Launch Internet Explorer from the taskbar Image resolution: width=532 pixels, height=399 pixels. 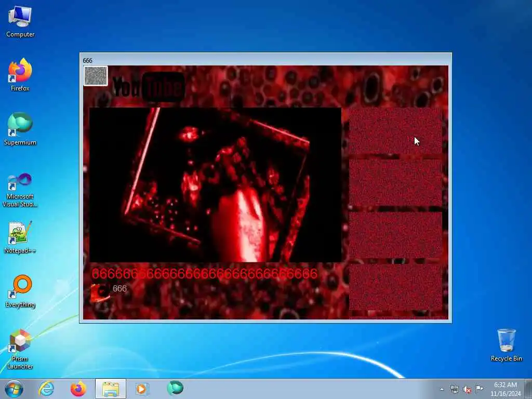(x=46, y=389)
